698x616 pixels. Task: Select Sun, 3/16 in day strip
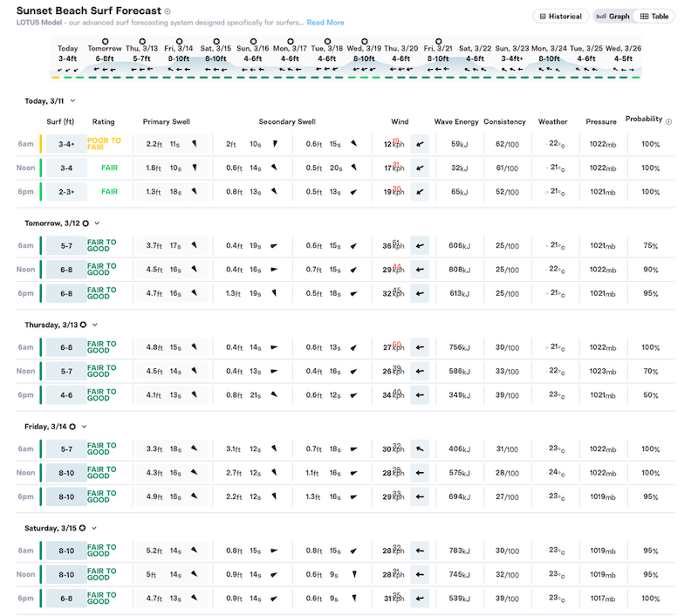coord(253,57)
